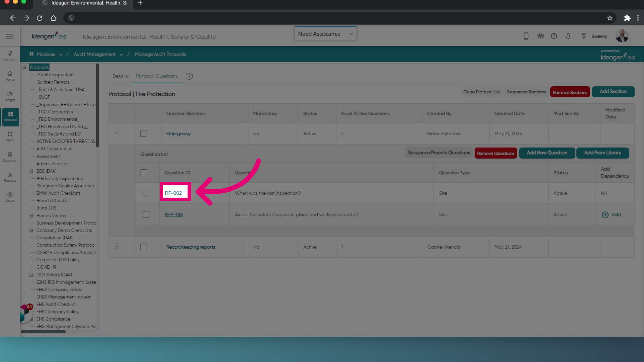644x362 pixels.
Task: Select EHS Audit Checklist in the tree
Action: point(56,304)
